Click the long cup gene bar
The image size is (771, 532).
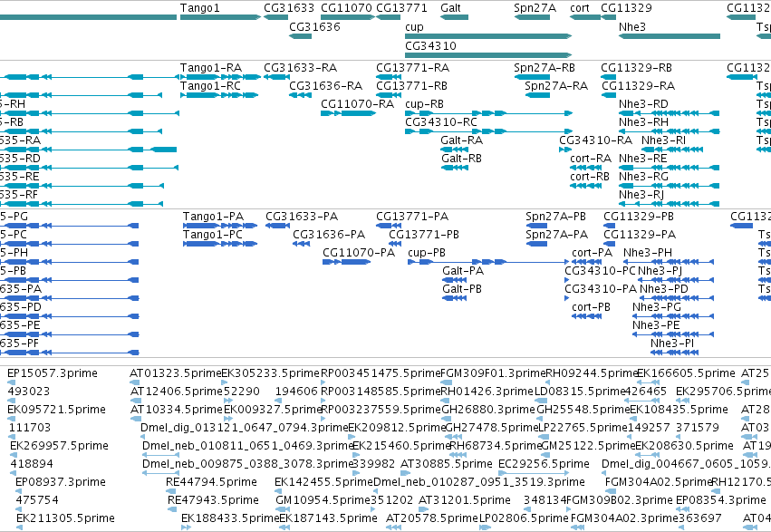pos(488,36)
